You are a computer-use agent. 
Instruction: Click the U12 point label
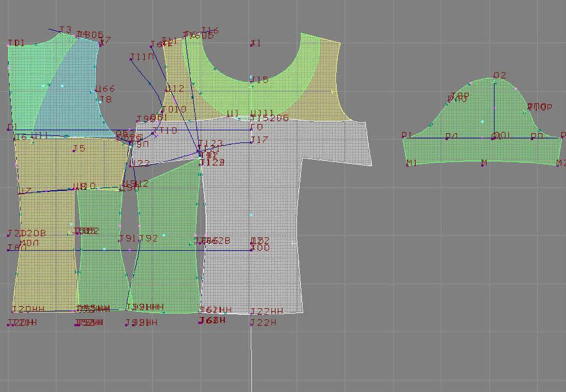(x=175, y=88)
